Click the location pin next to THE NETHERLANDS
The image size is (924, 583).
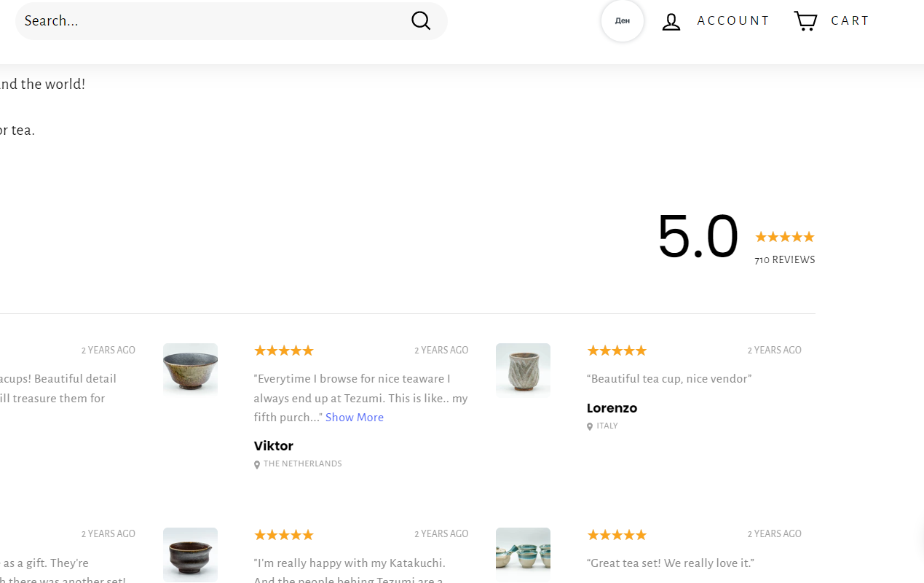(257, 465)
